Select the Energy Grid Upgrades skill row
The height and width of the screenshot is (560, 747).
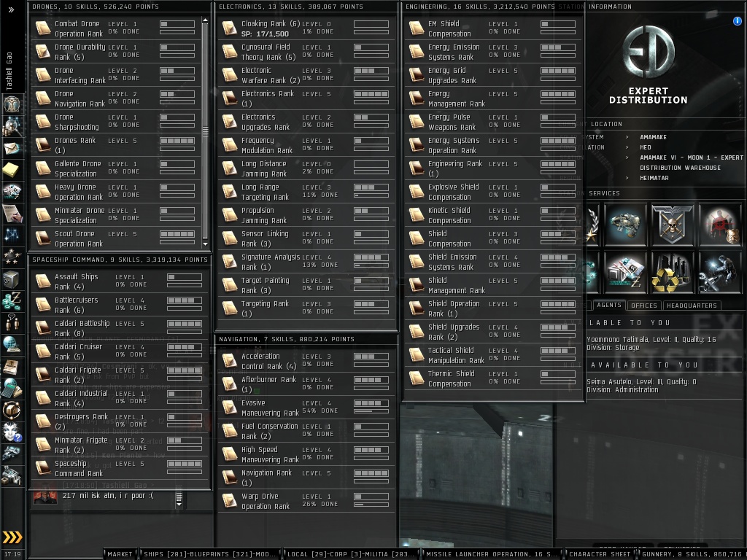point(494,75)
